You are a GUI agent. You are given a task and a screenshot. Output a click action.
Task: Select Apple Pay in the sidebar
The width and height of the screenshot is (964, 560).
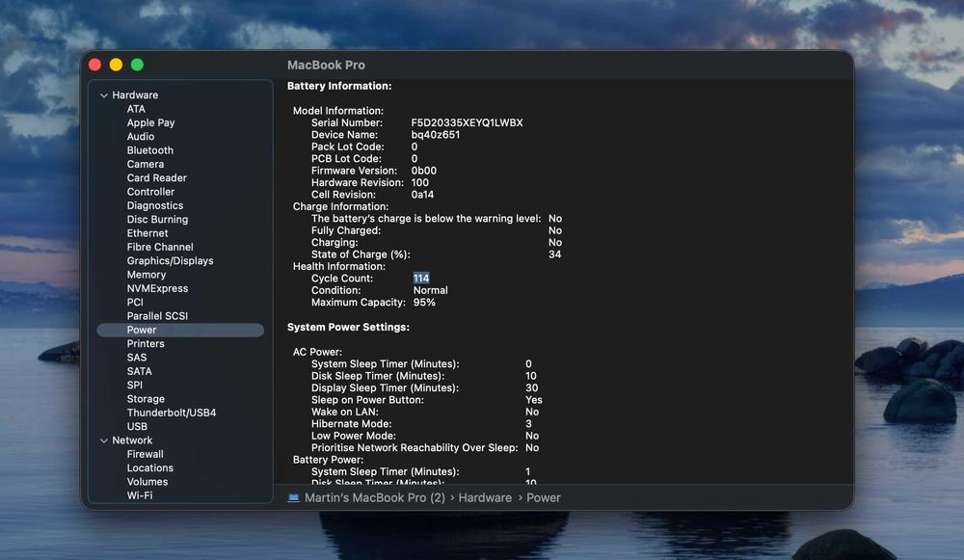point(150,123)
